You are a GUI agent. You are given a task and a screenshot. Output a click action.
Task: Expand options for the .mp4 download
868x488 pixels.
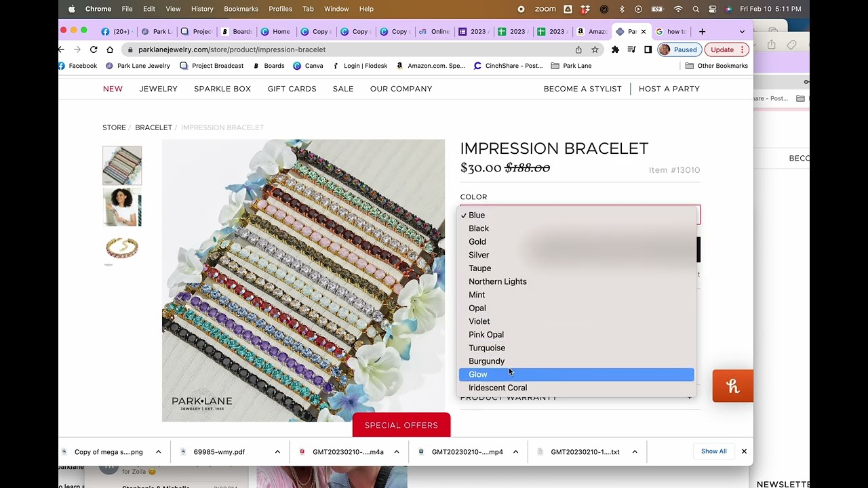point(515,452)
